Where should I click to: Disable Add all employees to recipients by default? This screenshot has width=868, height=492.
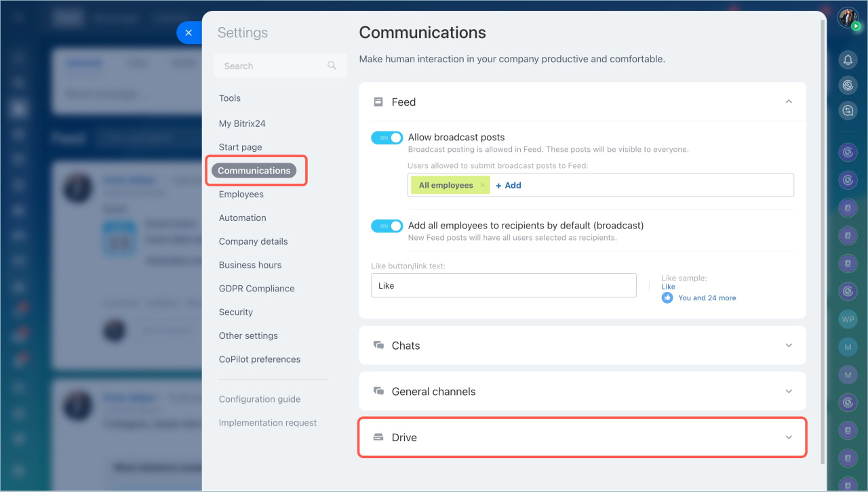(x=387, y=226)
